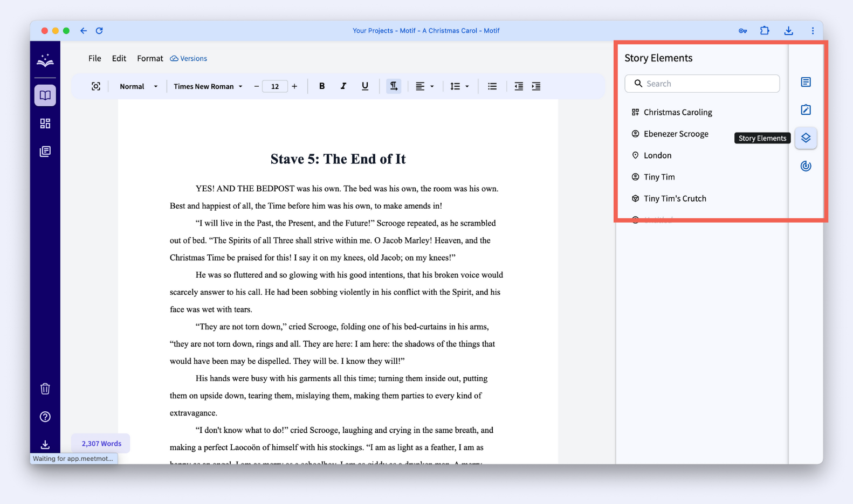Screen dimensions: 853x504
Task: Toggle italic formatting
Action: pyautogui.click(x=343, y=86)
